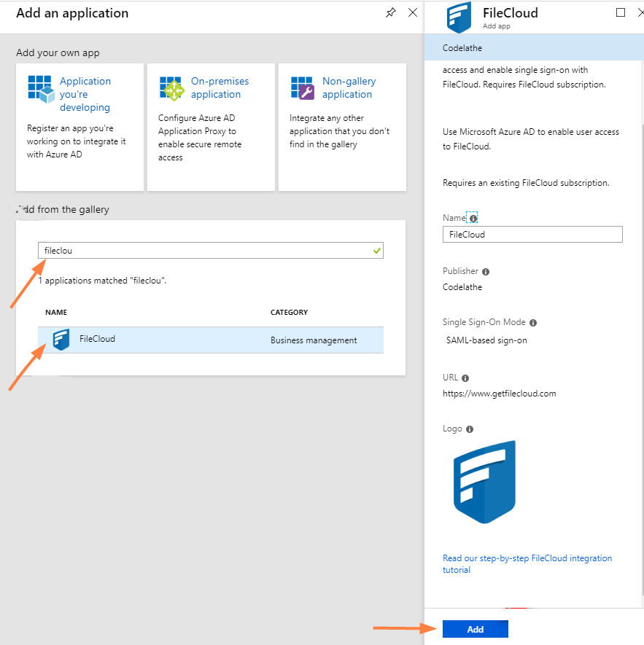Click the https://www.getfilecloud.com URL text
Viewport: 644px width, 645px height.
[499, 394]
